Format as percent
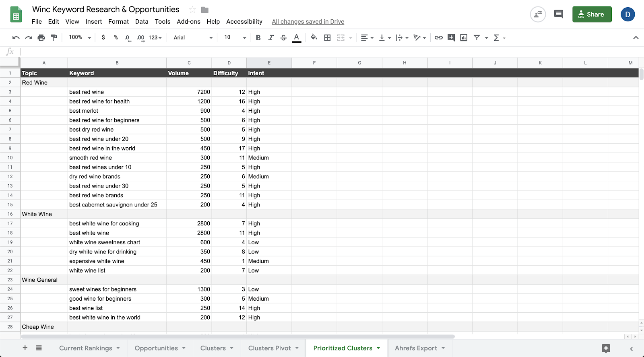644x357 pixels. tap(116, 37)
